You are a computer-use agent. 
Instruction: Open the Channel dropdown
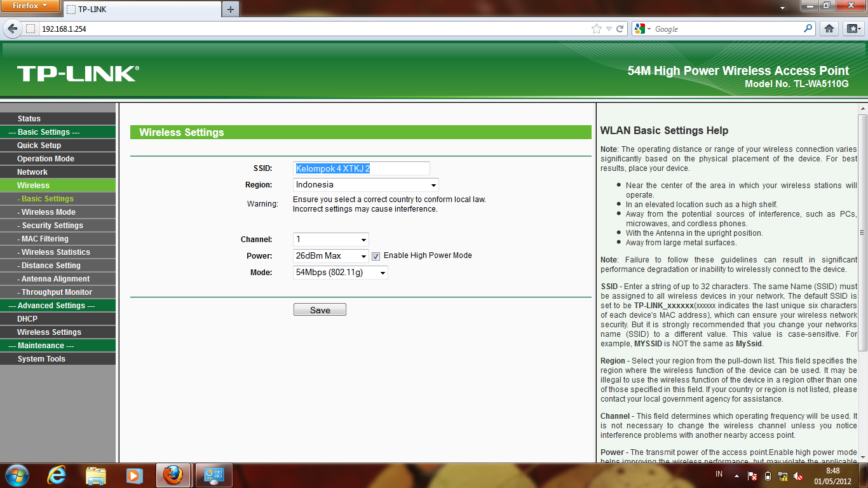point(331,240)
